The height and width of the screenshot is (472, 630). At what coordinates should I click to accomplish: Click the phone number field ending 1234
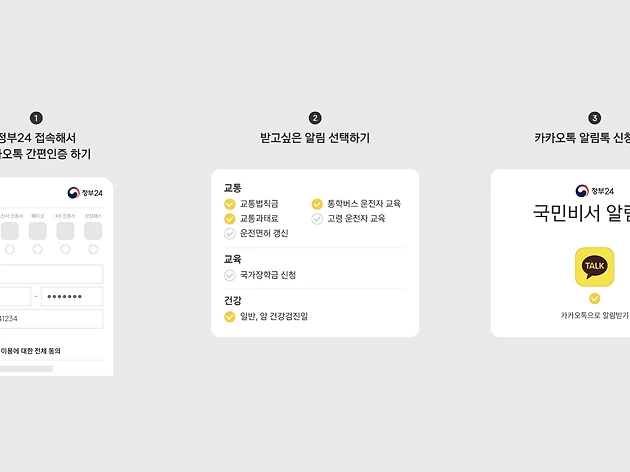point(51,319)
